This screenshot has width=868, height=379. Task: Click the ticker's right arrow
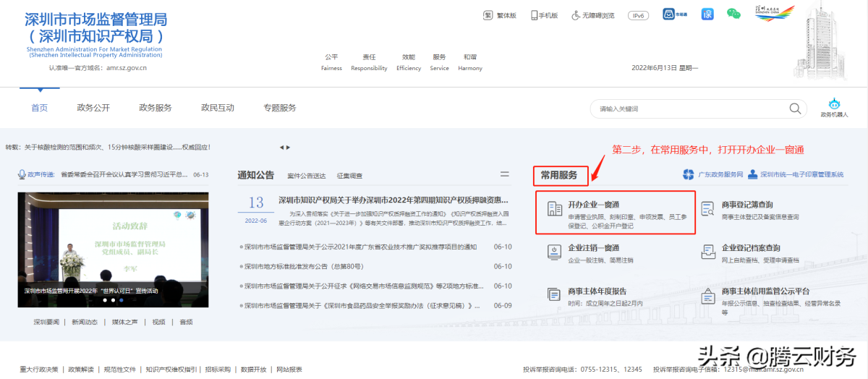tap(288, 148)
